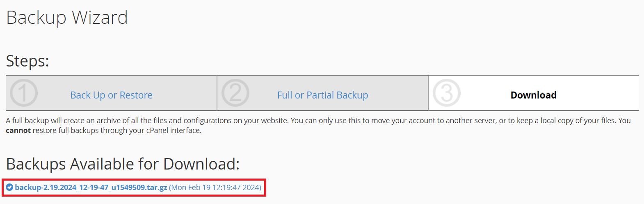Click the bold word cannot in the description
The width and height of the screenshot is (644, 204).
coord(18,131)
